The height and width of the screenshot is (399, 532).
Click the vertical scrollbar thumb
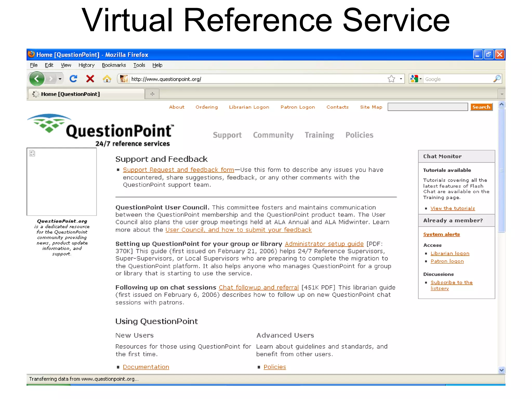(x=502, y=170)
